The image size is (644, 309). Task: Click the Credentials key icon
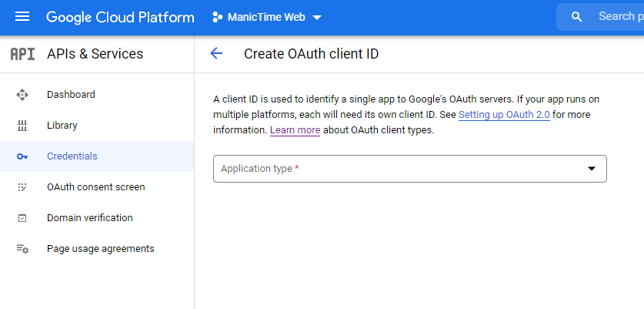[22, 156]
